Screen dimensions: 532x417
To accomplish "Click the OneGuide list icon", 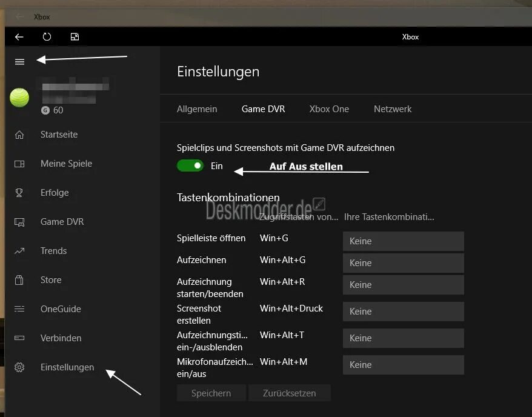I will point(19,309).
